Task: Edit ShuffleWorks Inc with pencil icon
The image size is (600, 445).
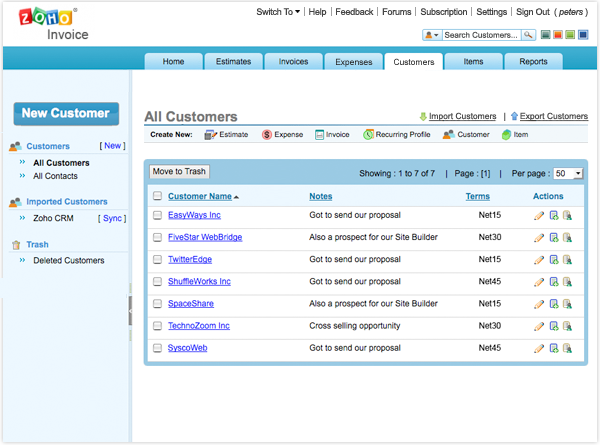Action: tap(539, 282)
